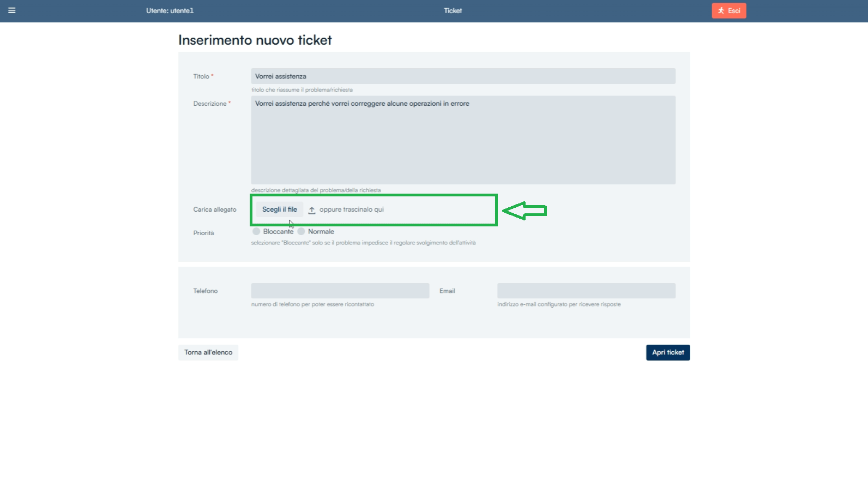The height and width of the screenshot is (486, 868).
Task: Focus the Email input field
Action: (586, 291)
